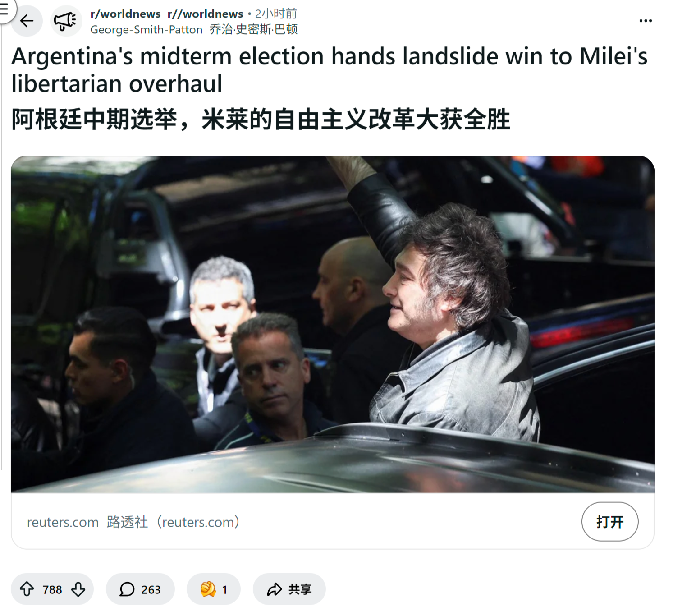The image size is (673, 616).
Task: Open the comments with 263 count
Action: 140,589
